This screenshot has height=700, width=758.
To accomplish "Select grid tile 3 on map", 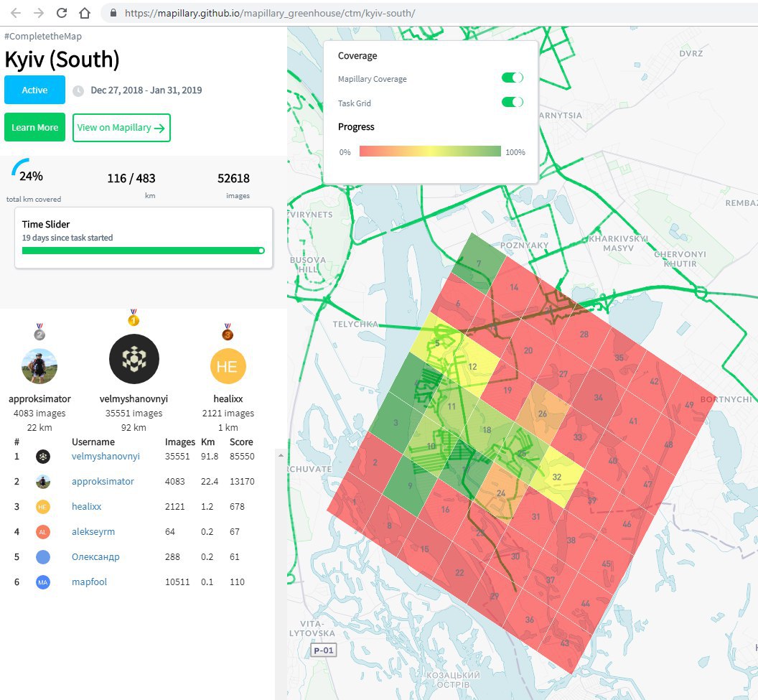I will click(x=396, y=423).
